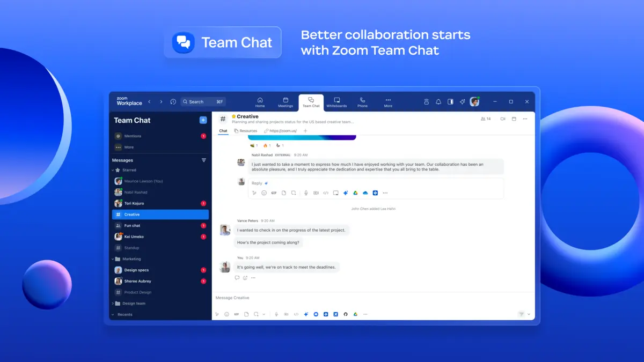The height and width of the screenshot is (362, 644).
Task: Open AI Companion sparkle icon in top bar
Action: 462,101
